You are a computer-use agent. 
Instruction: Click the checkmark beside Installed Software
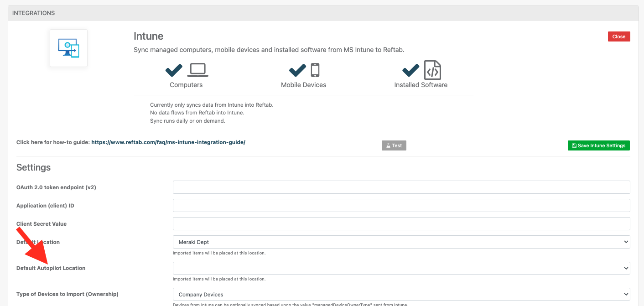[410, 70]
